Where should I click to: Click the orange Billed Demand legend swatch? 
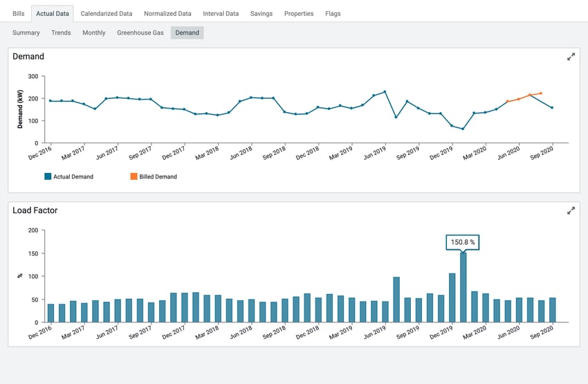click(134, 176)
